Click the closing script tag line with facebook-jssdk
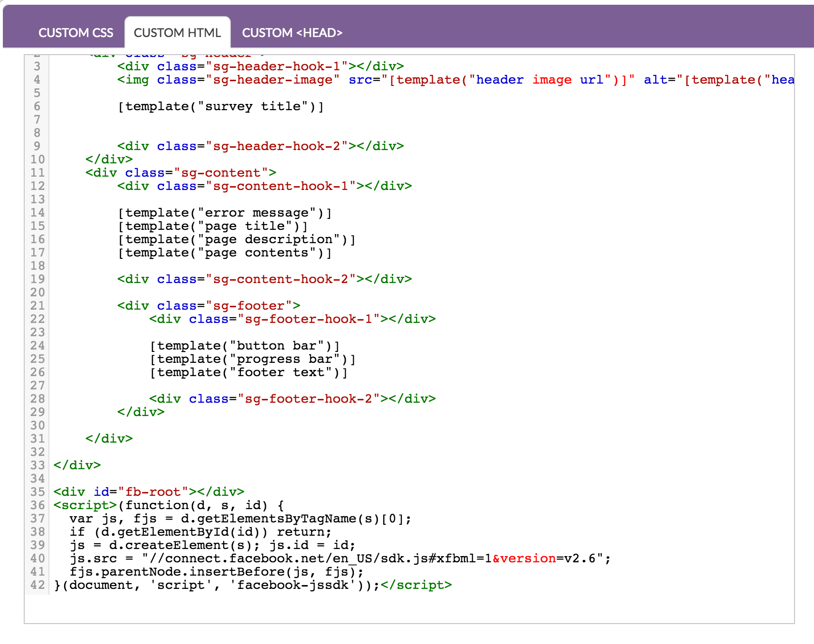Viewport: 814px width, 644px height. [x=253, y=585]
